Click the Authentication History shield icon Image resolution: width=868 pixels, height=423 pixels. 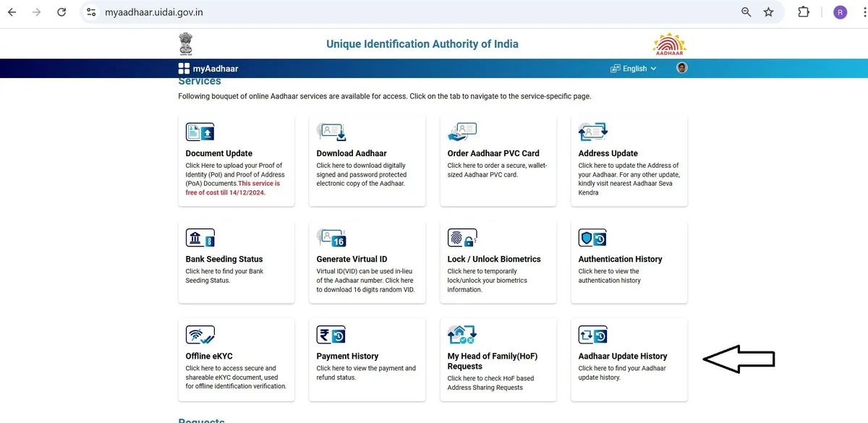tap(593, 238)
